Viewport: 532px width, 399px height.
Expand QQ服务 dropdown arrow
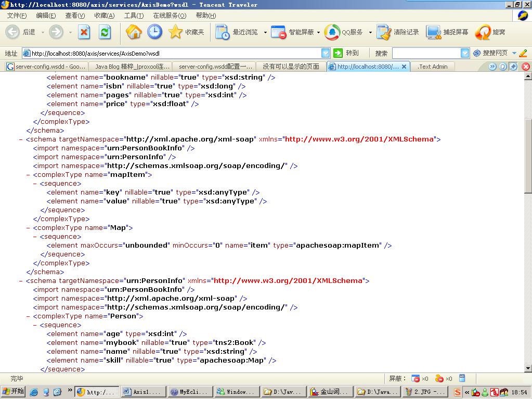(x=370, y=33)
